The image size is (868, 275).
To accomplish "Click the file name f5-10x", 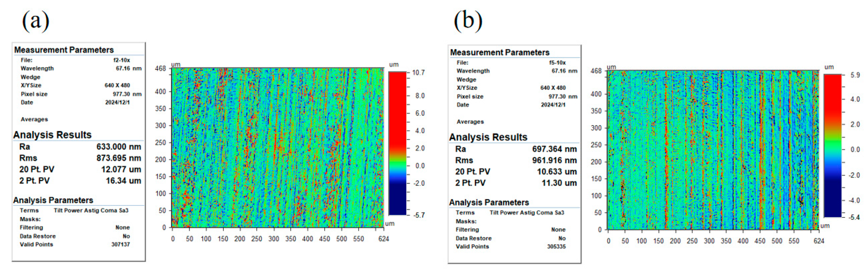I will (x=557, y=63).
